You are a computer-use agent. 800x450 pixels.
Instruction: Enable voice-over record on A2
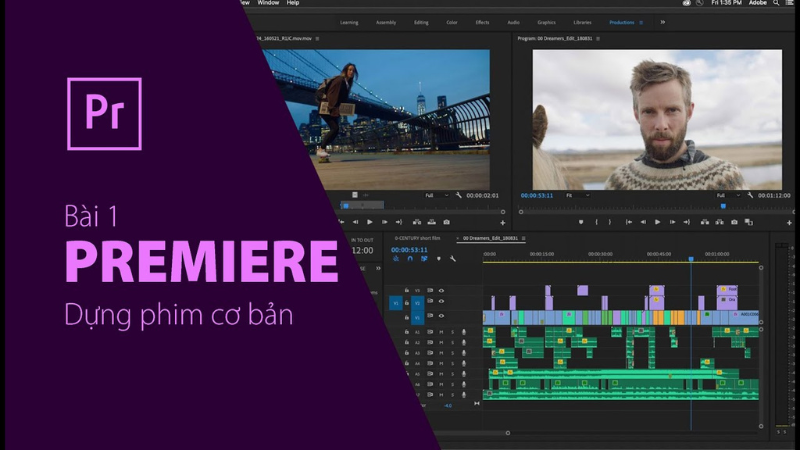(x=464, y=343)
